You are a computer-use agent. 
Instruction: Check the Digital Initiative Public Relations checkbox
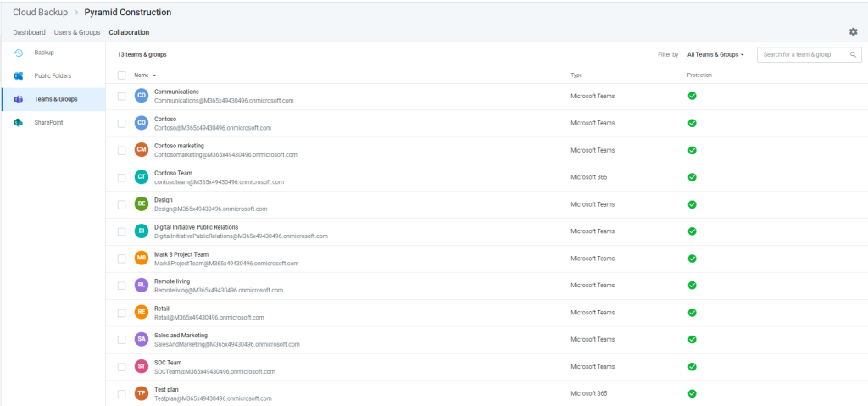point(122,232)
